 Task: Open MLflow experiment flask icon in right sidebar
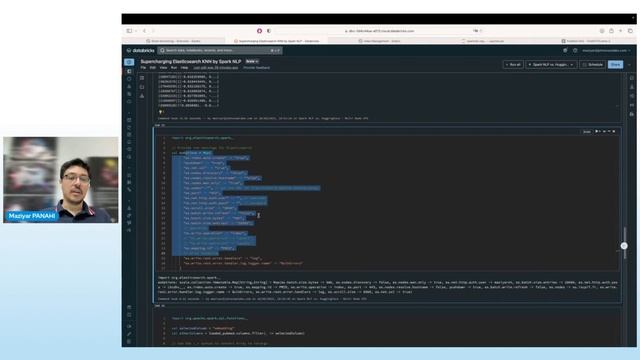click(x=632, y=87)
